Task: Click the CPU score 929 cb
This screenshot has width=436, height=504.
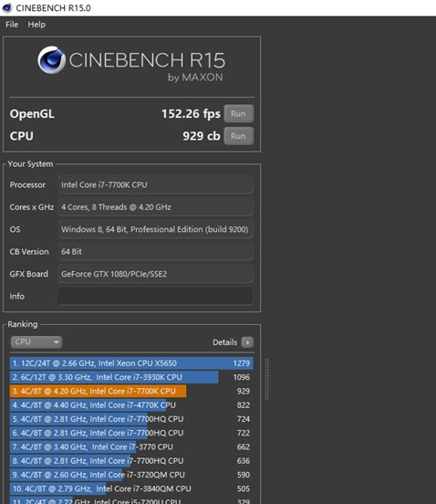Action: (202, 136)
